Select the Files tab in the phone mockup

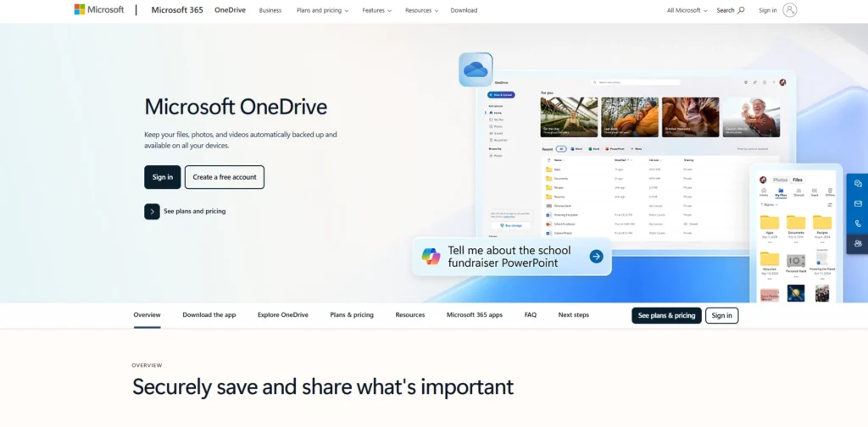tap(797, 180)
